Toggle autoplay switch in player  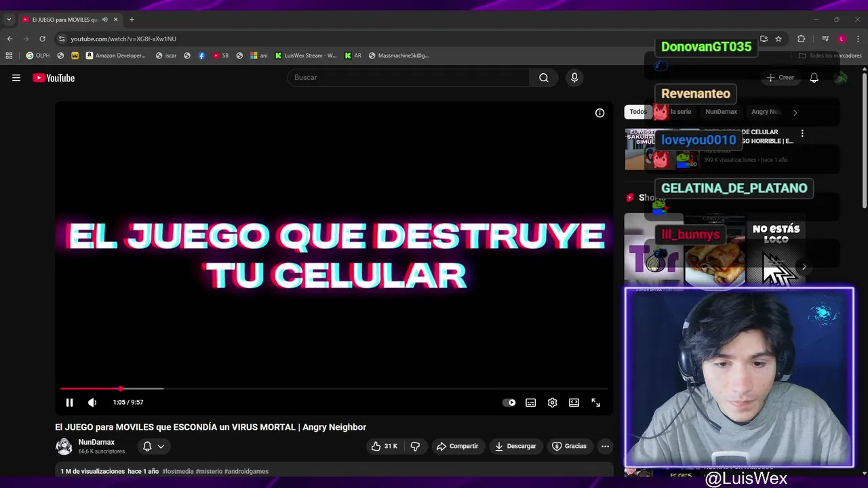point(509,403)
